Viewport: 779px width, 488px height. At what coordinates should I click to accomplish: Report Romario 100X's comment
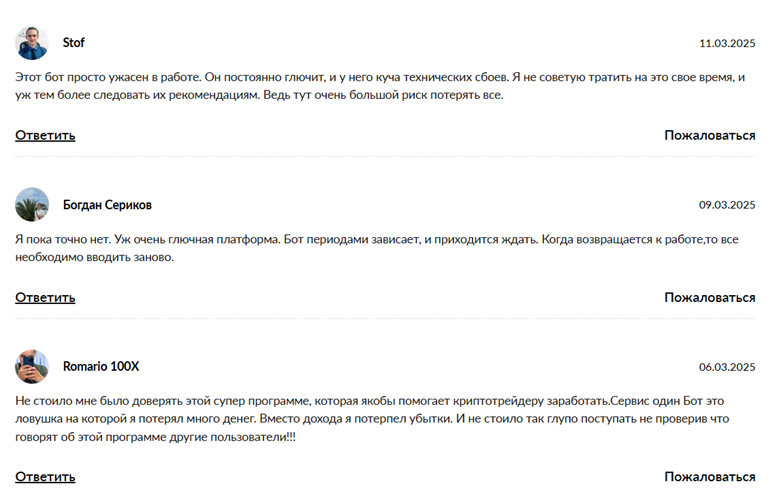[x=710, y=476]
